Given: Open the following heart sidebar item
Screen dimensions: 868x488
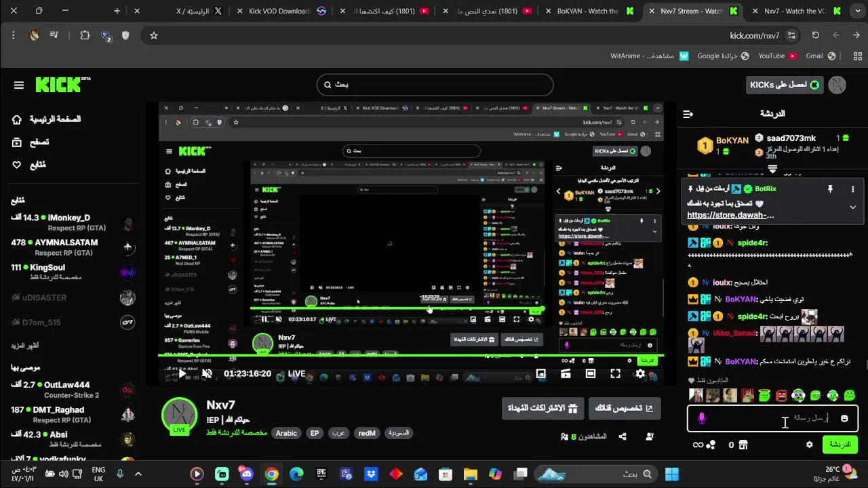Looking at the screenshot, I should coord(29,165).
